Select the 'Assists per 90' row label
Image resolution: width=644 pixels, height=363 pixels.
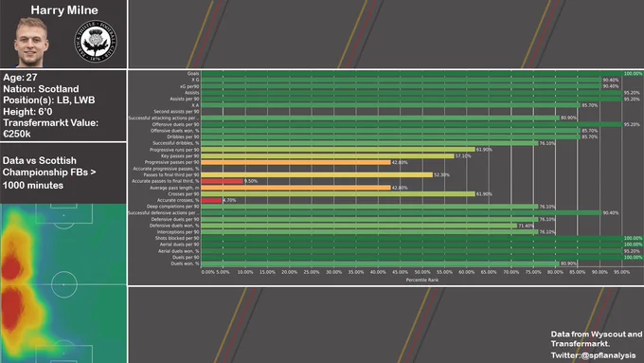[185, 100]
